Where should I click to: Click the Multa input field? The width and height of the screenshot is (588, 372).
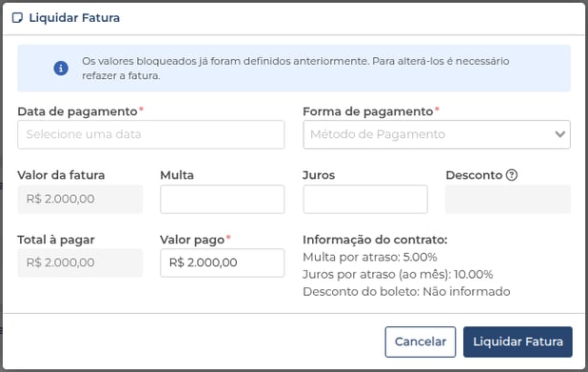click(x=223, y=199)
